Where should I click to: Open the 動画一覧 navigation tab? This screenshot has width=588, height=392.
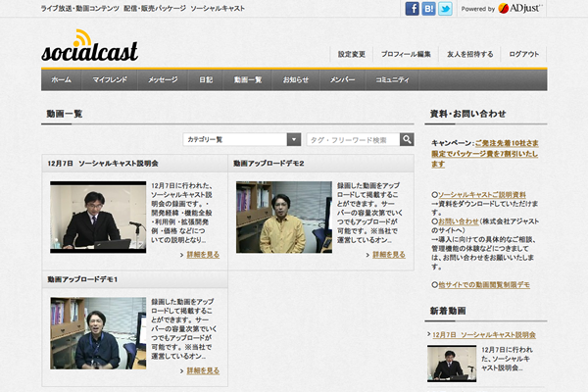click(x=244, y=79)
